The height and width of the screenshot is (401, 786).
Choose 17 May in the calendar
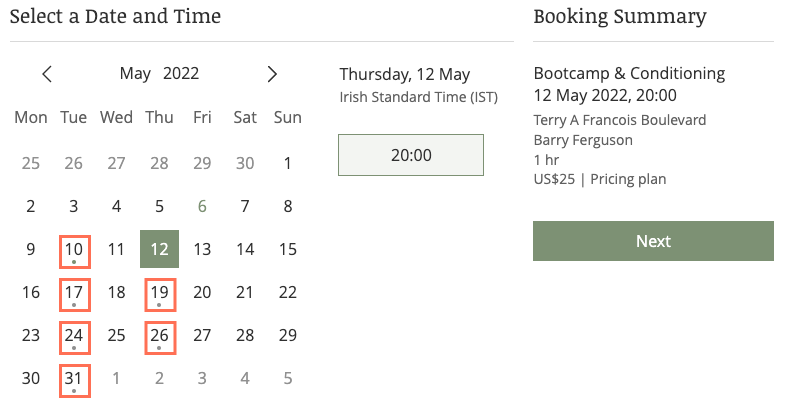74,295
